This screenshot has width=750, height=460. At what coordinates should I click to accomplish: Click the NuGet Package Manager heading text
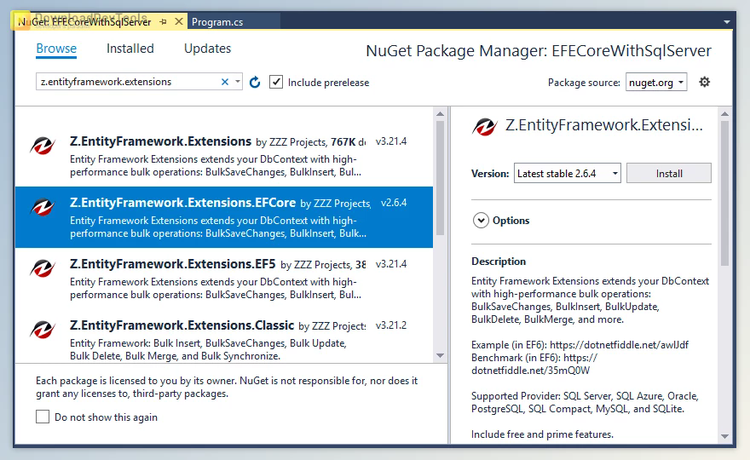point(539,51)
